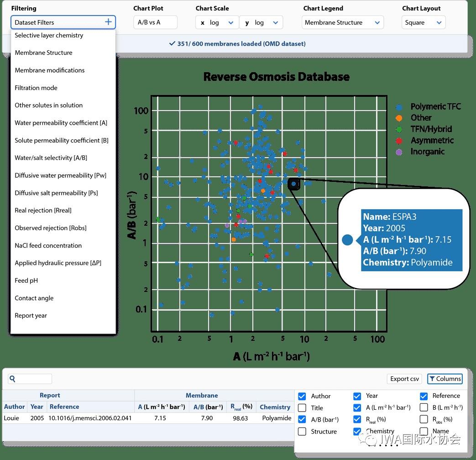Uncheck the Author column checkbox
Image resolution: width=476 pixels, height=460 pixels.
click(x=302, y=396)
